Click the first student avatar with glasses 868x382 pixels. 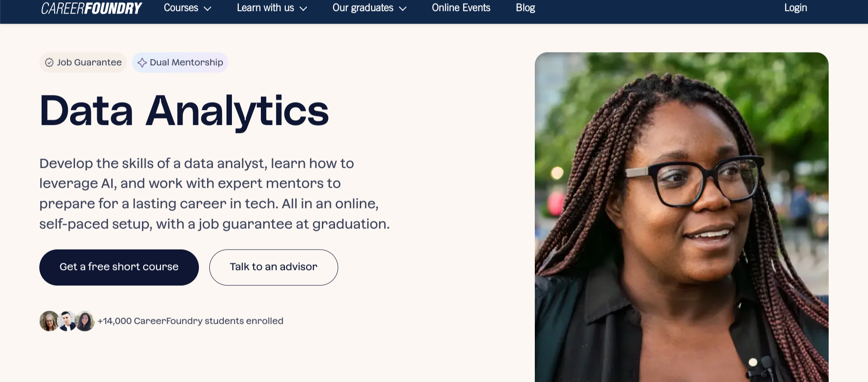(x=48, y=321)
